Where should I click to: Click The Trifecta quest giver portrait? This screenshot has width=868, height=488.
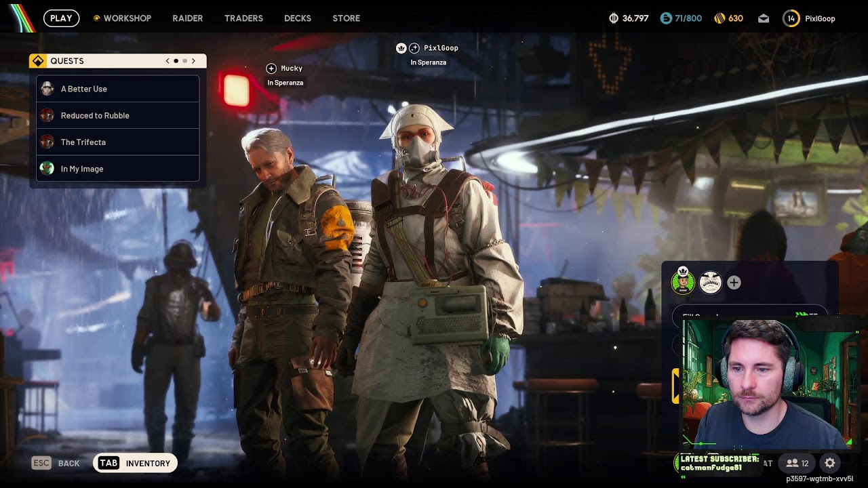pos(47,142)
